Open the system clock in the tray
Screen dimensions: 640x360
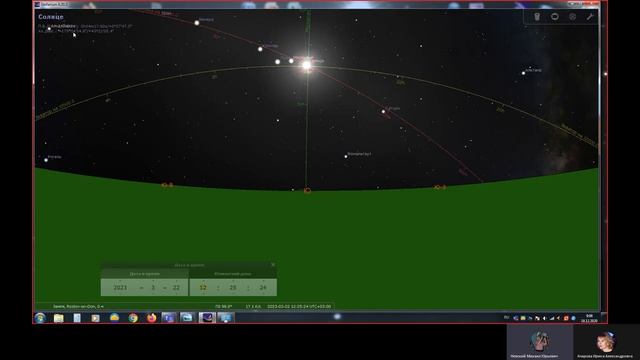tap(589, 318)
